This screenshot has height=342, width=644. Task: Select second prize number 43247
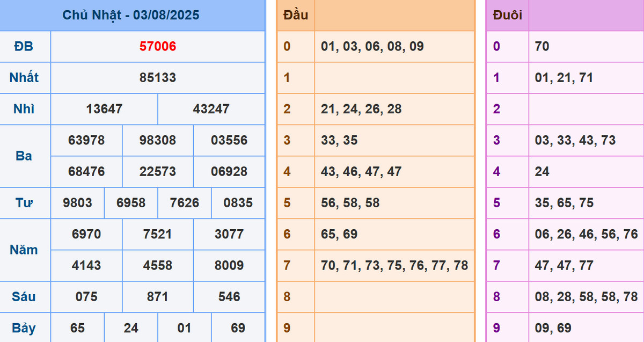(211, 109)
